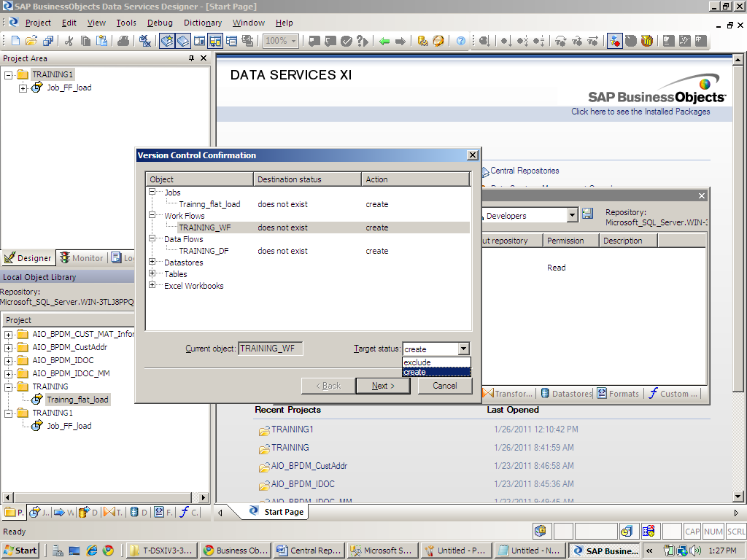This screenshot has width=747, height=560.
Task: Open the Developers dropdown in Central Library
Action: (572, 216)
